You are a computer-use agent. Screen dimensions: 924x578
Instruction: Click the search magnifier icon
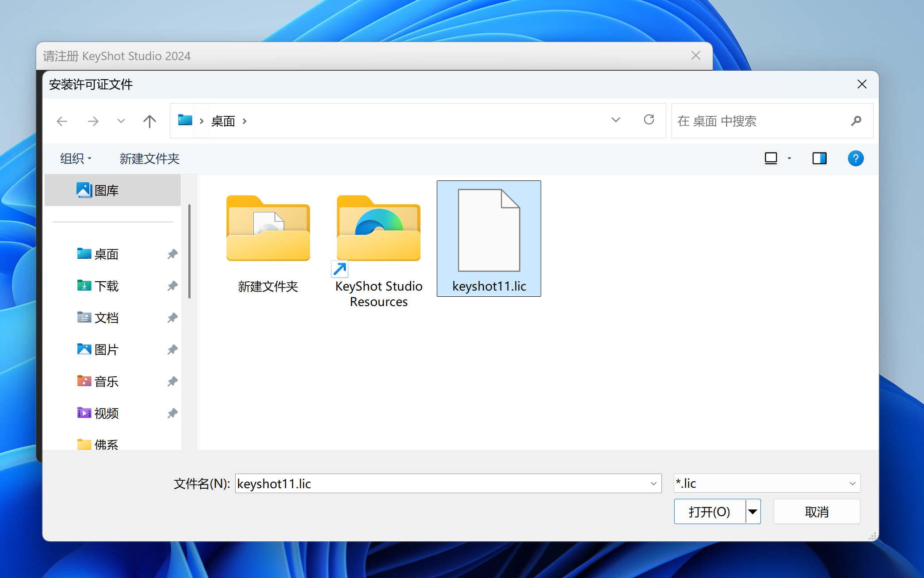[856, 121]
